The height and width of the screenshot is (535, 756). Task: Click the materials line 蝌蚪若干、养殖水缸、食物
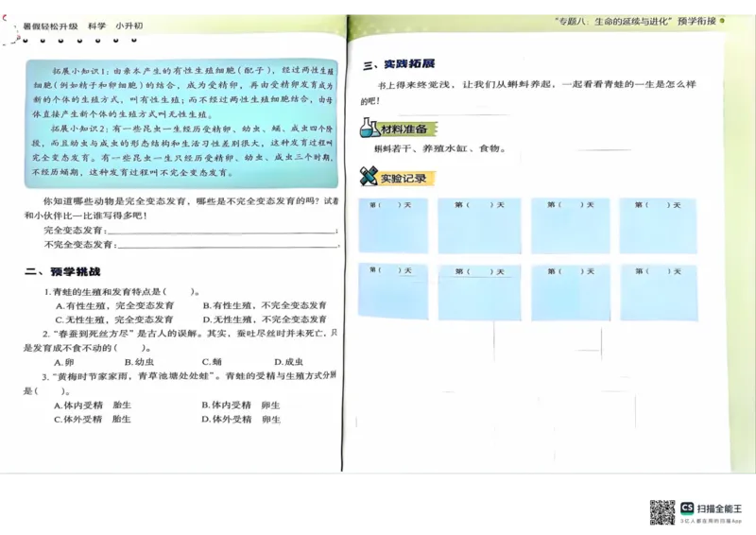439,148
